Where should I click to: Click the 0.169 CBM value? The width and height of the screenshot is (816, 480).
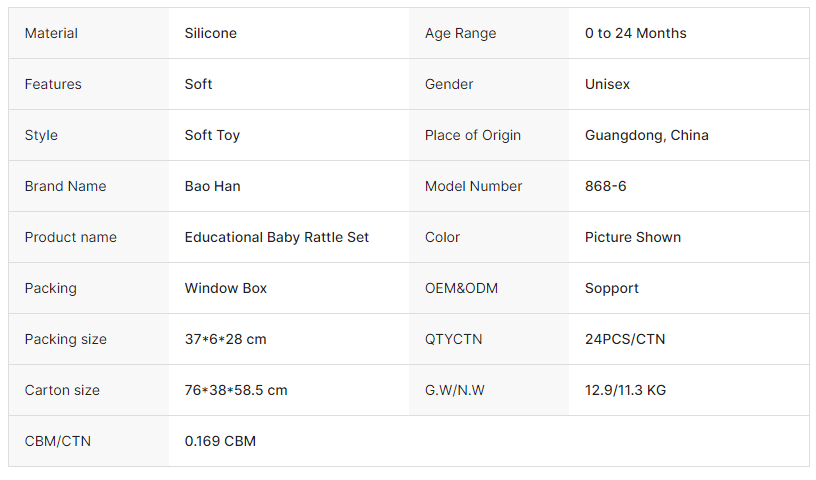[220, 441]
